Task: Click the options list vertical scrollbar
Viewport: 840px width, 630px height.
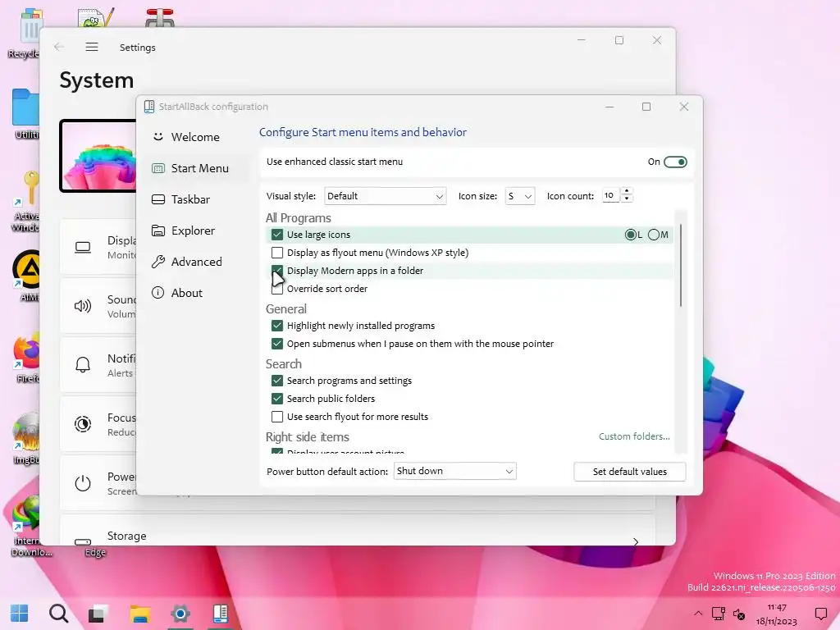Action: 680,266
